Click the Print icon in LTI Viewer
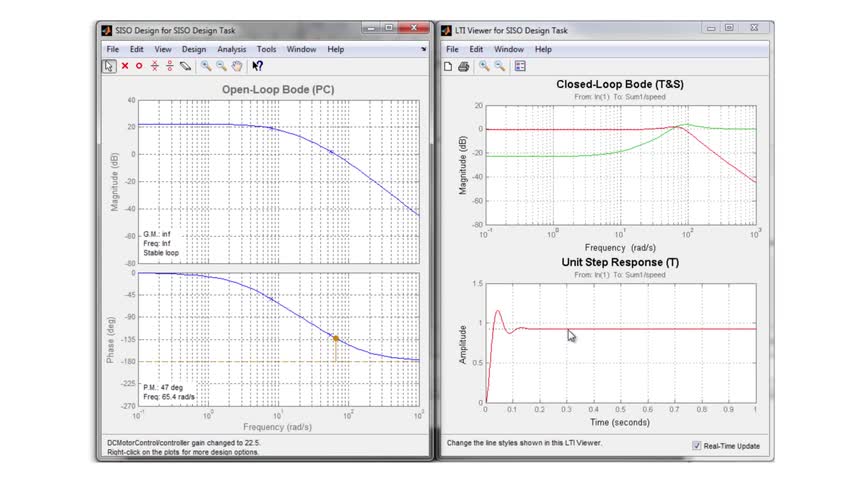The image size is (854, 480). pos(463,66)
